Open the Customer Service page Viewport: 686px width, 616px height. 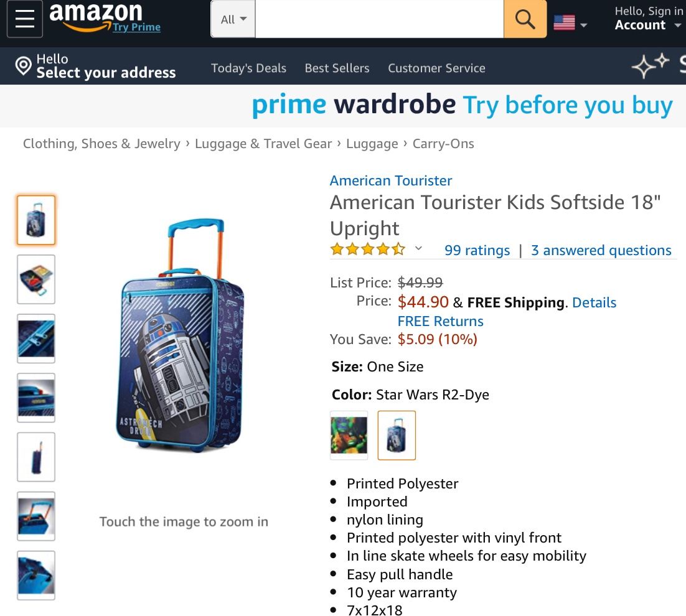point(436,68)
